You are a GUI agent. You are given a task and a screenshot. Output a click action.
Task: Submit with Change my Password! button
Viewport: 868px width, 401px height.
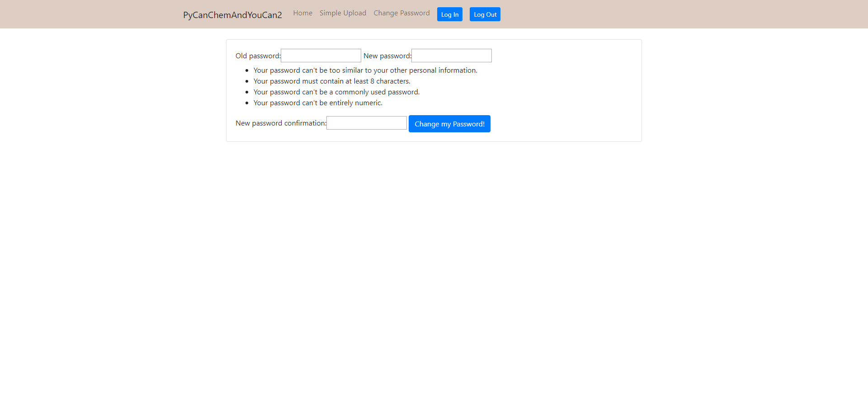[449, 124]
